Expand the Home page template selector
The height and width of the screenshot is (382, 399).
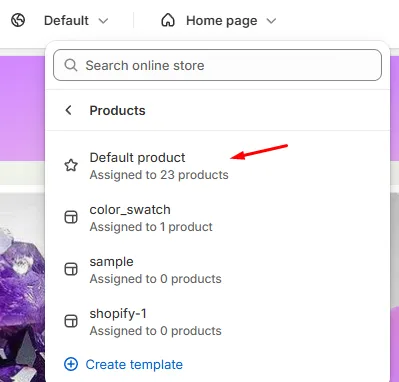click(219, 21)
